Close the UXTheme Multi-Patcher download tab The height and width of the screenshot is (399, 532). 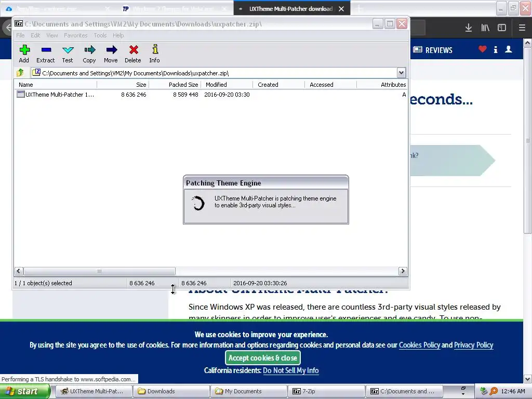click(x=341, y=9)
